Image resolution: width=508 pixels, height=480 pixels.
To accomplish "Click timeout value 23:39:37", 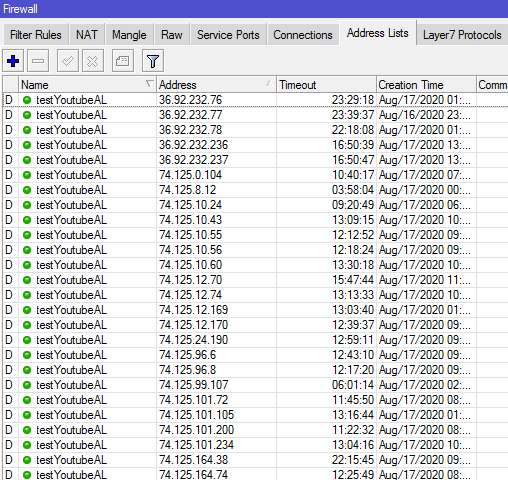I will (353, 115).
